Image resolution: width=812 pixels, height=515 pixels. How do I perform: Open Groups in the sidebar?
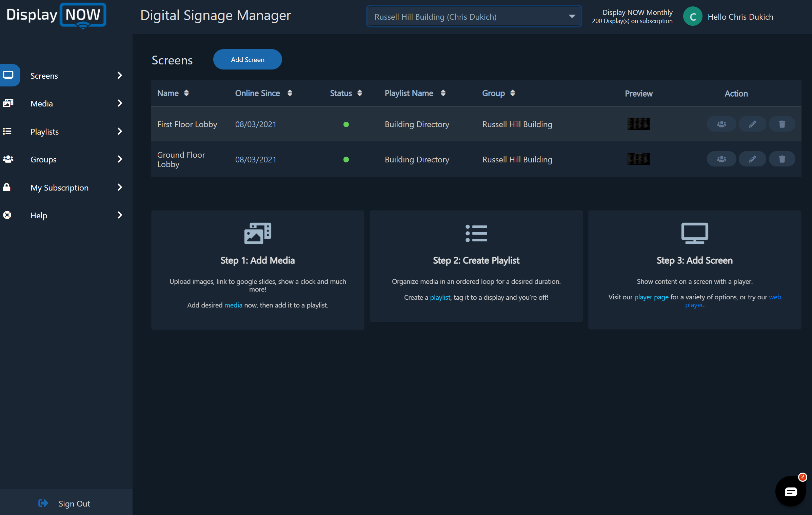pos(43,159)
